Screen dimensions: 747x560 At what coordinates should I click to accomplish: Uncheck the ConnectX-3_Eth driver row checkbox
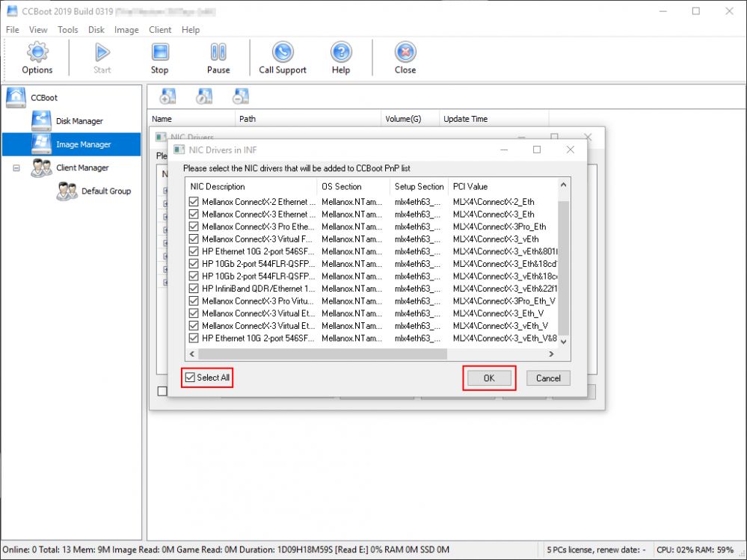click(194, 215)
